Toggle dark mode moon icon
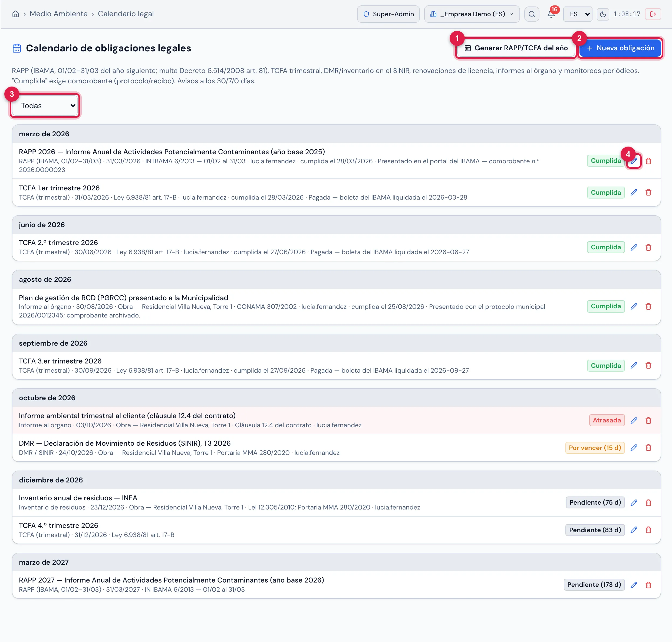This screenshot has width=672, height=642. (603, 14)
